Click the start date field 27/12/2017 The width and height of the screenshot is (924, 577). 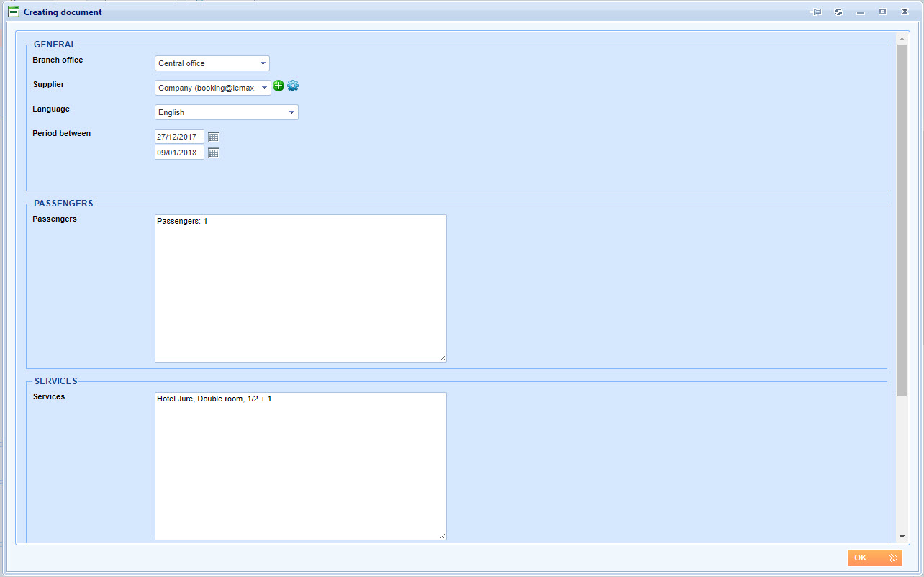tap(179, 137)
